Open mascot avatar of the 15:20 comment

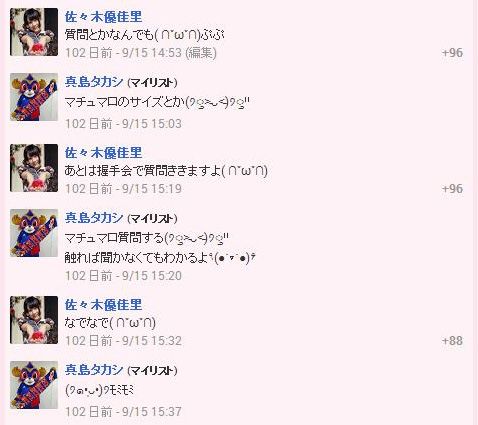tap(34, 233)
